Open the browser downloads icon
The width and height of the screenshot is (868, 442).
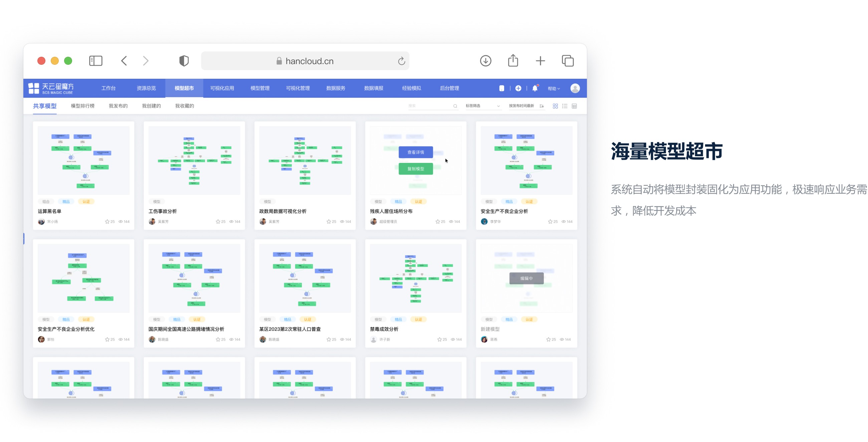pyautogui.click(x=485, y=61)
